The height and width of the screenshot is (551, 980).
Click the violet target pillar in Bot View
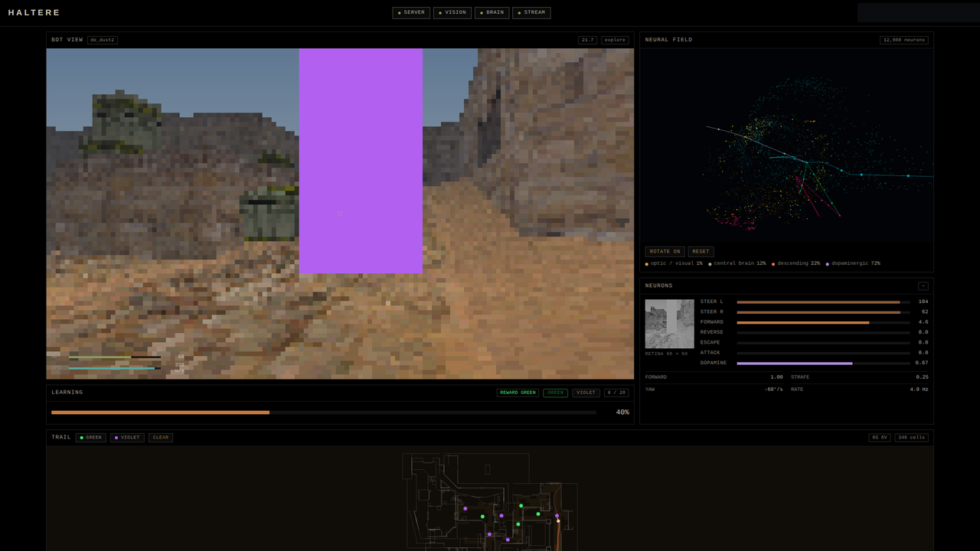[x=361, y=161]
